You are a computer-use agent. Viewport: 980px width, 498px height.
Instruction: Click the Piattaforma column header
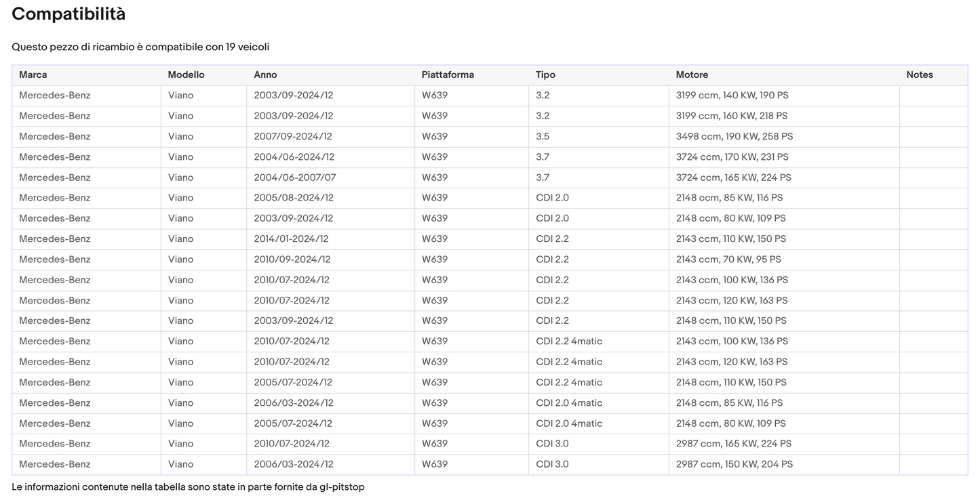click(x=448, y=75)
